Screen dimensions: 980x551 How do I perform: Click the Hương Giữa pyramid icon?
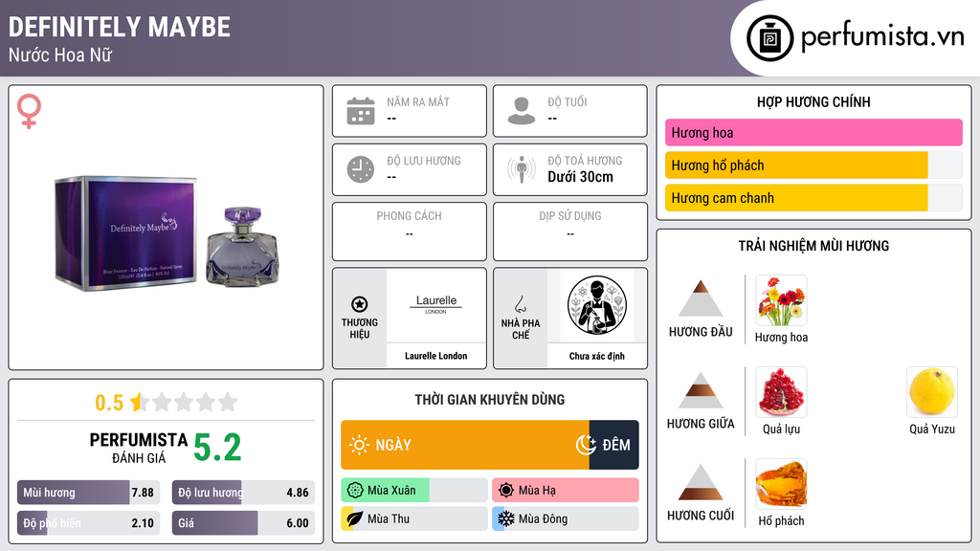point(701,390)
